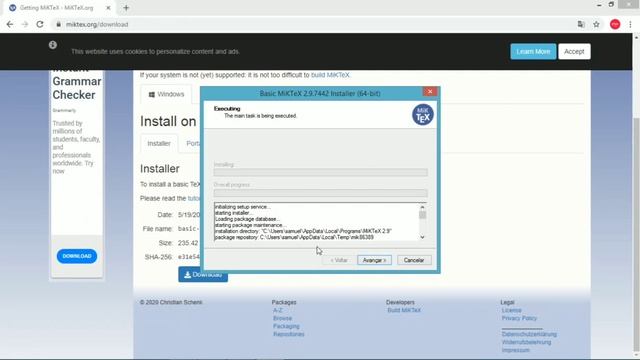This screenshot has height=360, width=640.
Task: Open the Packaging link
Action: tap(286, 327)
